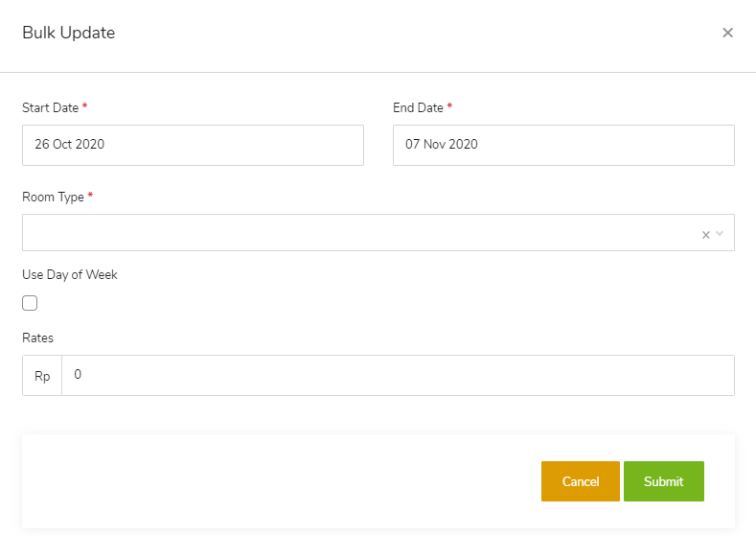Click the Rates label
This screenshot has height=536, width=756.
click(x=37, y=338)
